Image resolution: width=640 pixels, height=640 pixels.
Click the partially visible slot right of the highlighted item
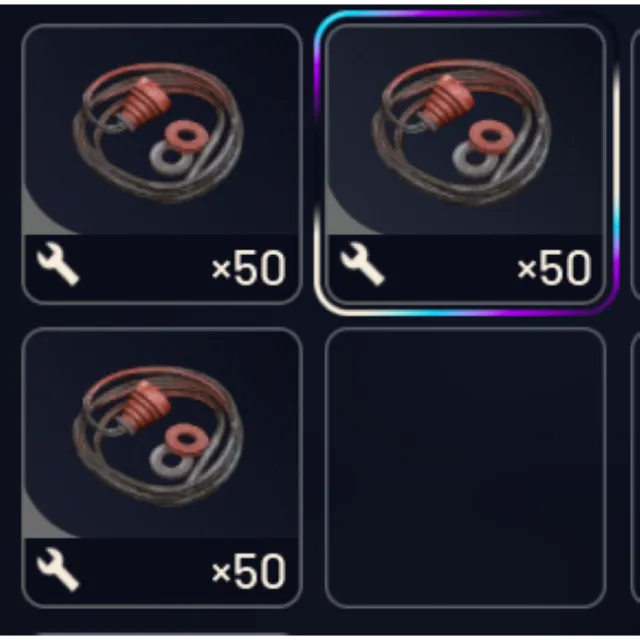coord(635,164)
